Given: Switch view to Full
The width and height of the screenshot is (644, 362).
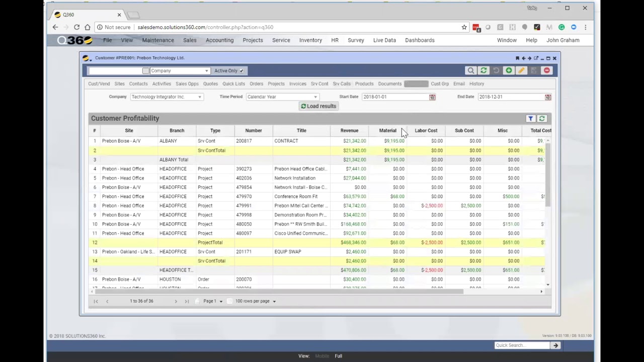Looking at the screenshot, I should click(338, 356).
